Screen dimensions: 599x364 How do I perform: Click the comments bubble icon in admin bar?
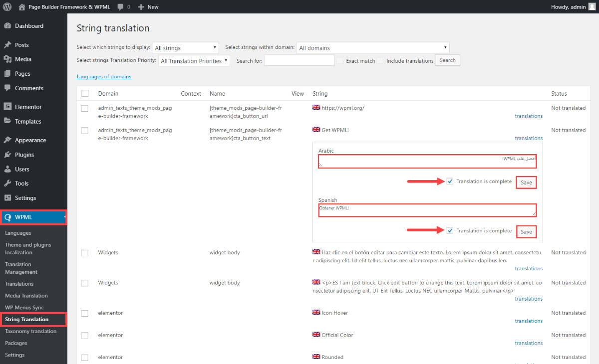pyautogui.click(x=120, y=7)
